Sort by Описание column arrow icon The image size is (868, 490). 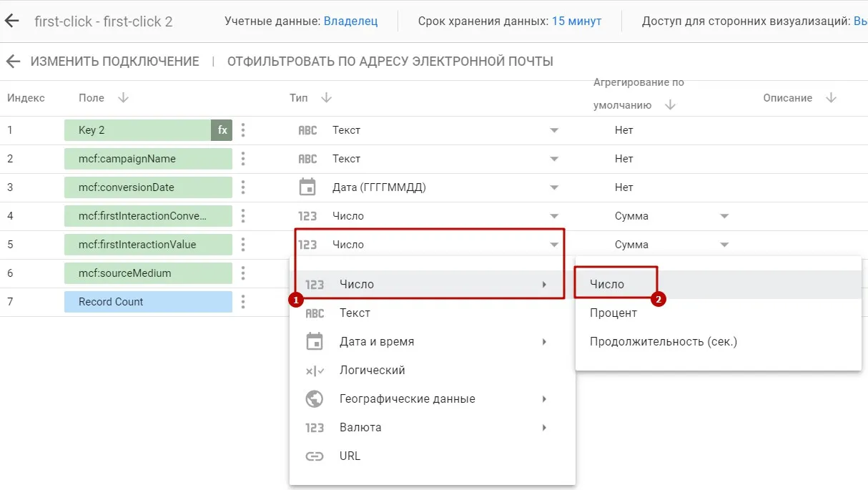click(831, 98)
